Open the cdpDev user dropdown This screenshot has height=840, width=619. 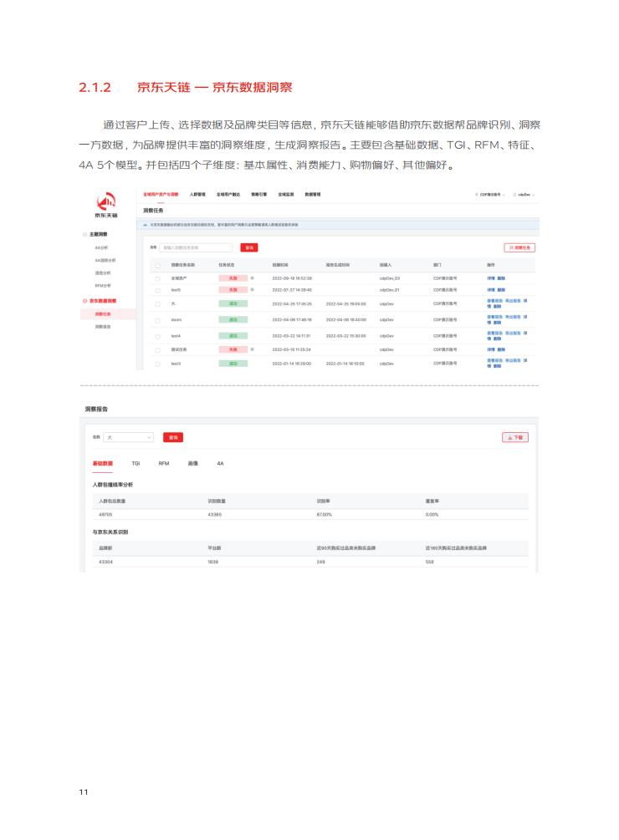(x=524, y=195)
